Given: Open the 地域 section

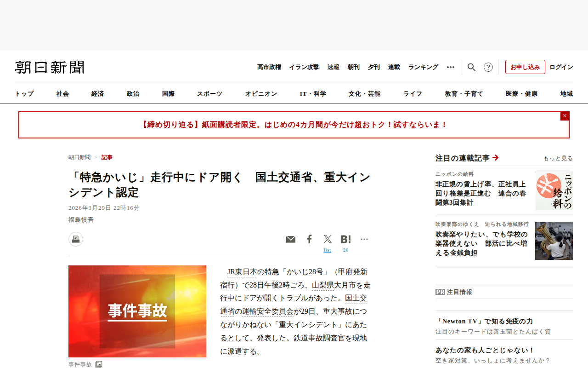Looking at the screenshot, I should click(567, 94).
